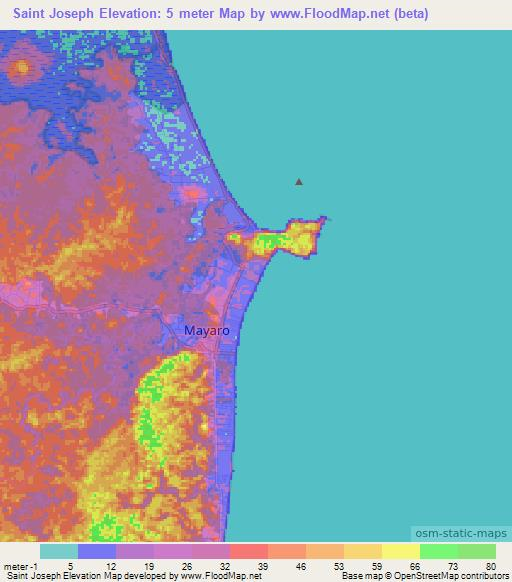Image resolution: width=512 pixels, height=582 pixels.
Task: Click the '80' legend value label
Action: pos(491,566)
